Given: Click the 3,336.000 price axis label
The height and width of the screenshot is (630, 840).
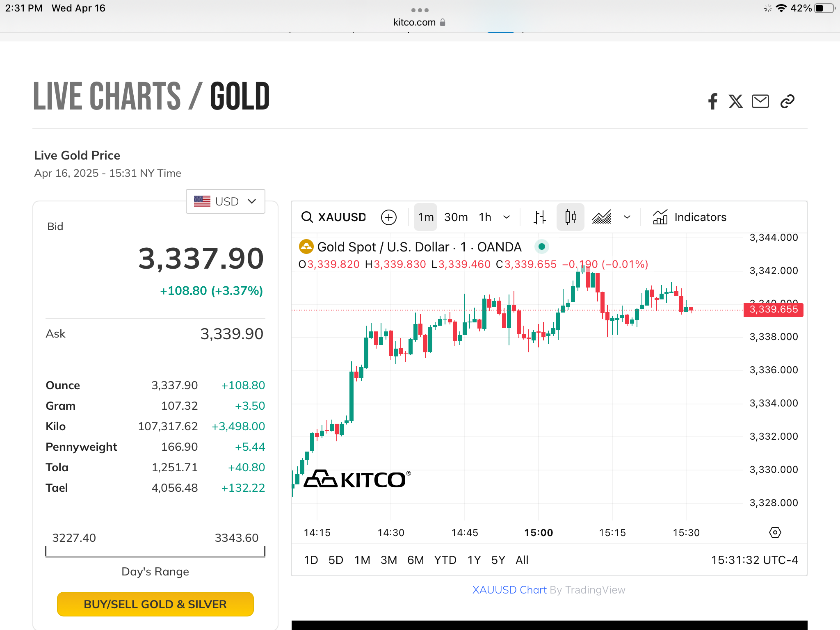Looking at the screenshot, I should tap(774, 370).
